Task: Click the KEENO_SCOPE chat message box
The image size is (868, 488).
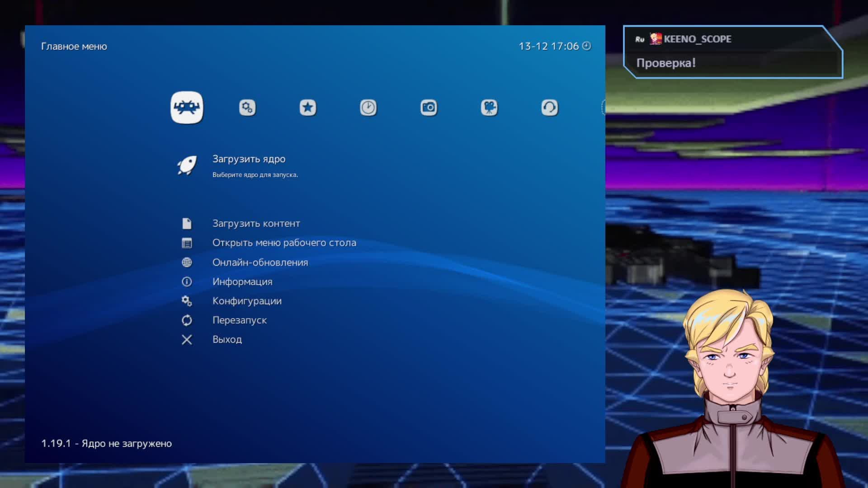Action: (732, 52)
